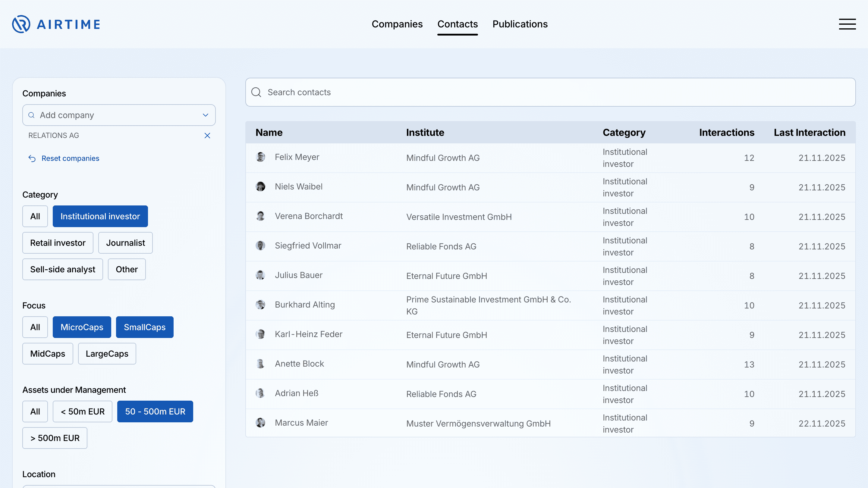This screenshot has height=488, width=868.
Task: Disable the SmallCaps focus filter
Action: tap(145, 327)
